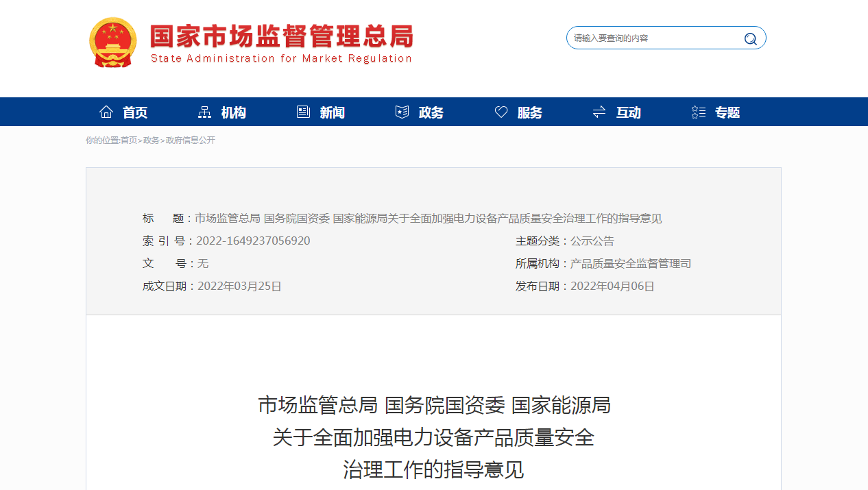The width and height of the screenshot is (868, 490).
Task: Click the 公示公告 subject category value
Action: click(592, 241)
